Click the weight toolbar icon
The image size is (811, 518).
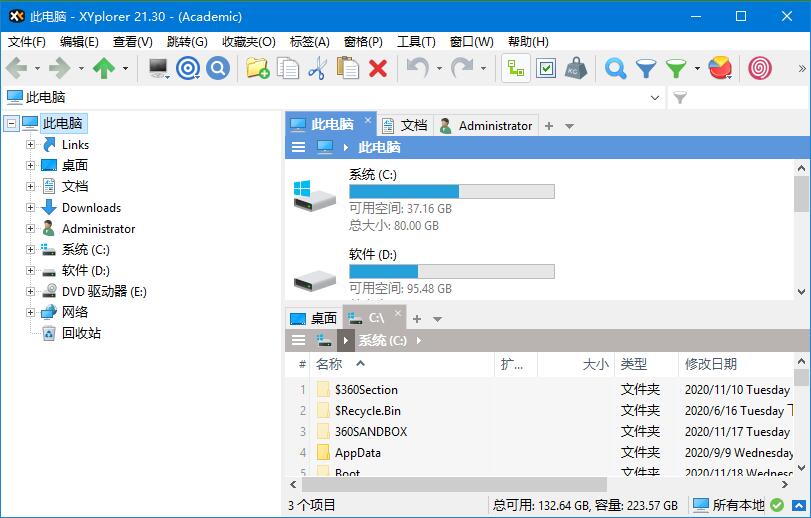576,68
